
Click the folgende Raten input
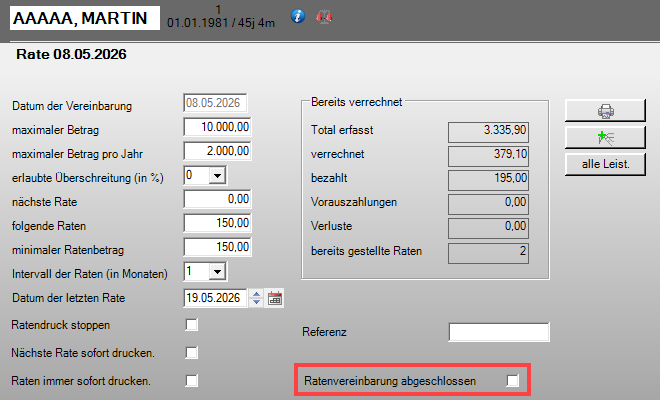[x=217, y=223]
